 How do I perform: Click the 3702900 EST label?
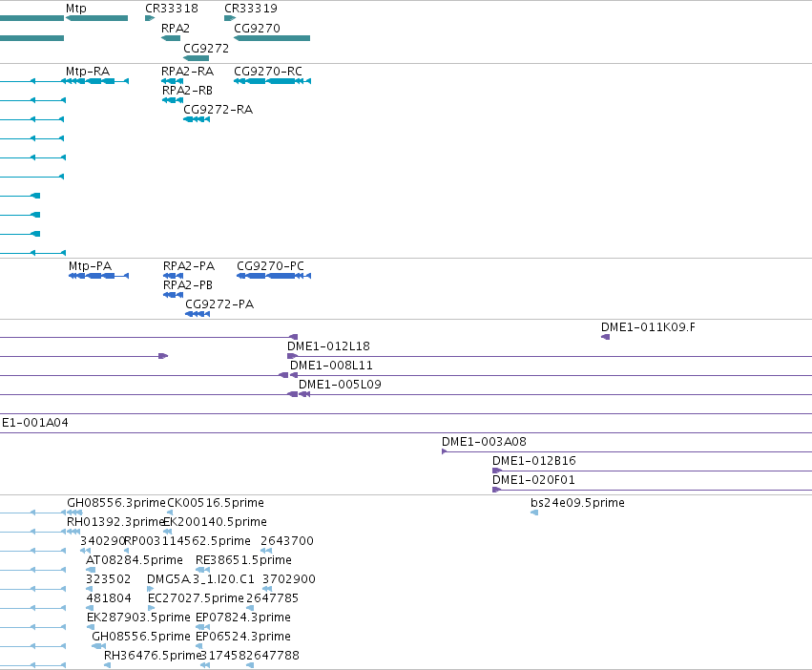(x=289, y=579)
